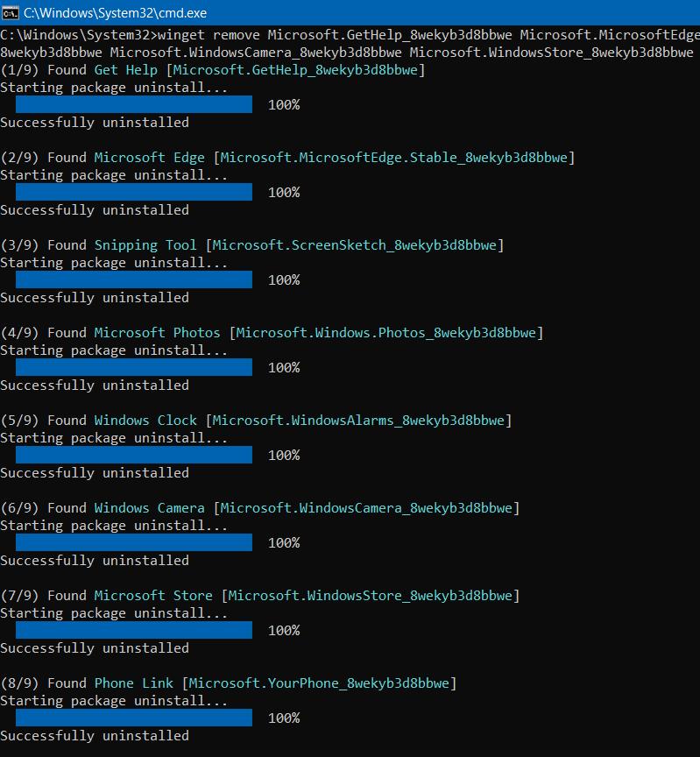Image resolution: width=700 pixels, height=757 pixels.
Task: Select the 'Microsoft Edge' package name
Action: 149,158
